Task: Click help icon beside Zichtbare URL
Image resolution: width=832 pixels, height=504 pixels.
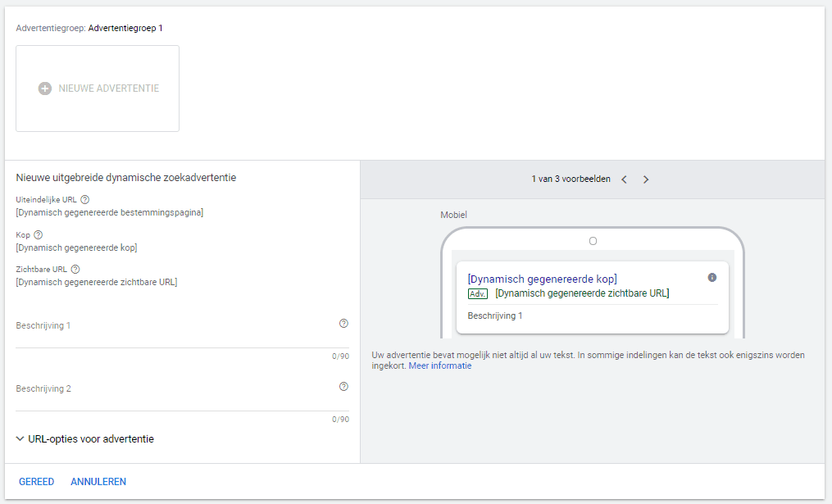Action: (75, 269)
